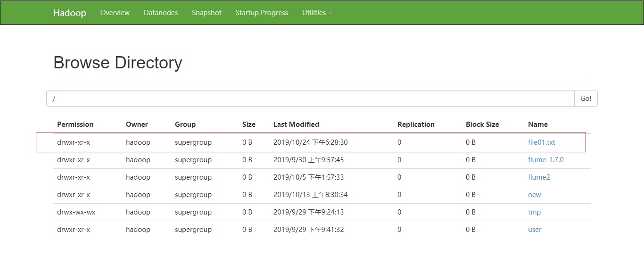The image size is (644, 256).
Task: Click the supergroup cell in file01.txt row
Action: pos(193,142)
